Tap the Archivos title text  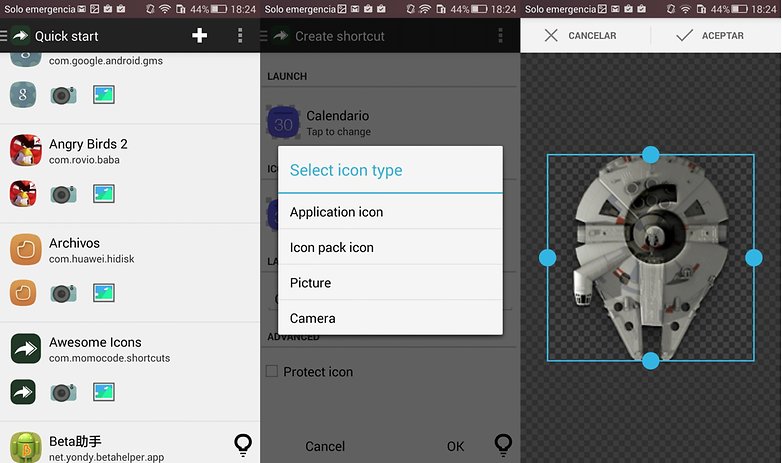[74, 243]
